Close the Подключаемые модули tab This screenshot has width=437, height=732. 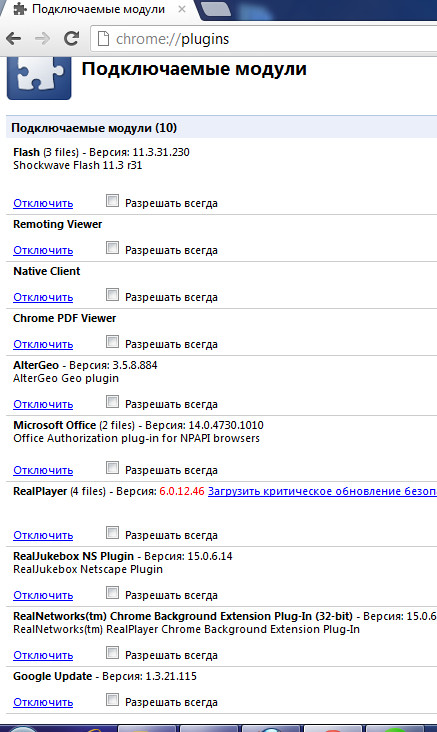coord(182,9)
